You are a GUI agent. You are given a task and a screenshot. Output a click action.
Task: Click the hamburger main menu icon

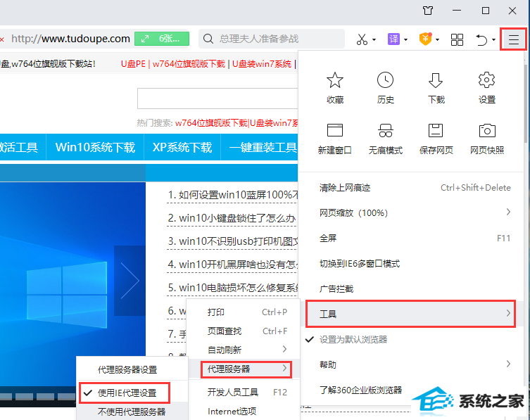pyautogui.click(x=513, y=39)
